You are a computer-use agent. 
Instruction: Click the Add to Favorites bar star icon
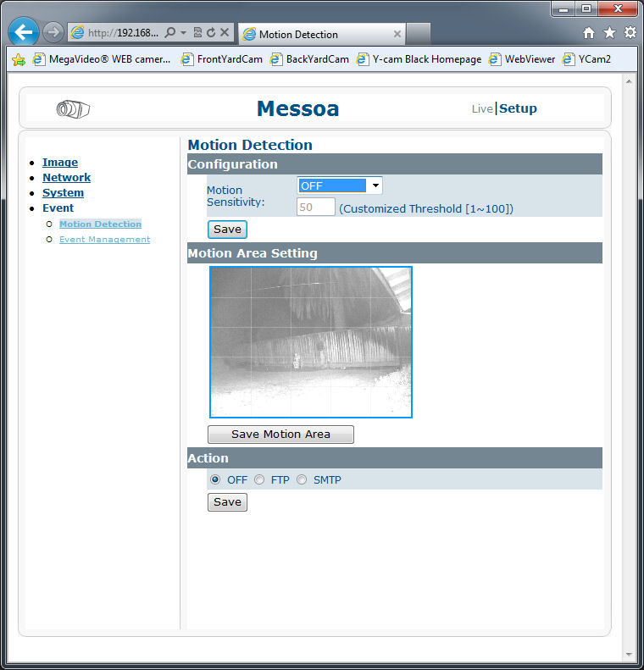19,59
